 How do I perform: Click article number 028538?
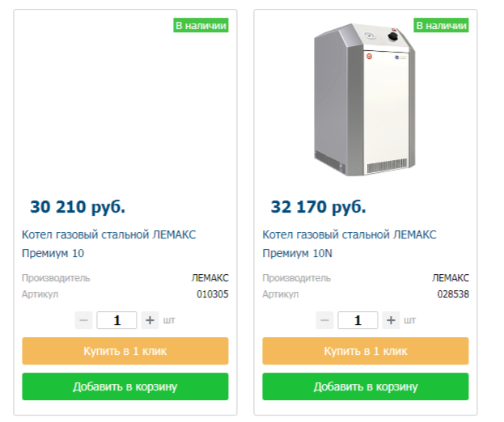[453, 294]
